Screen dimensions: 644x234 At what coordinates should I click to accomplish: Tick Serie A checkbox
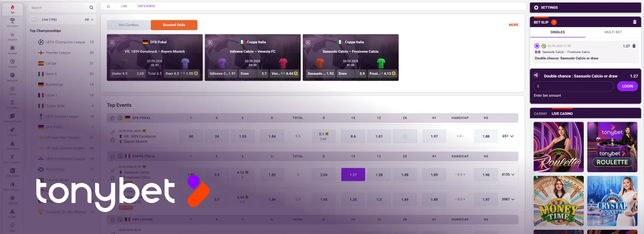tap(34, 74)
